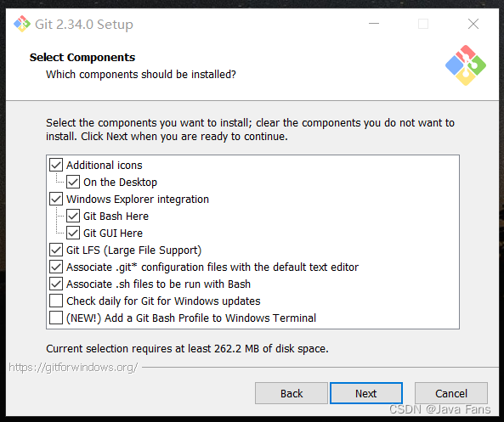Uncheck Associate .sh files with Bash
Screen dimensions: 504x422
click(x=56, y=284)
